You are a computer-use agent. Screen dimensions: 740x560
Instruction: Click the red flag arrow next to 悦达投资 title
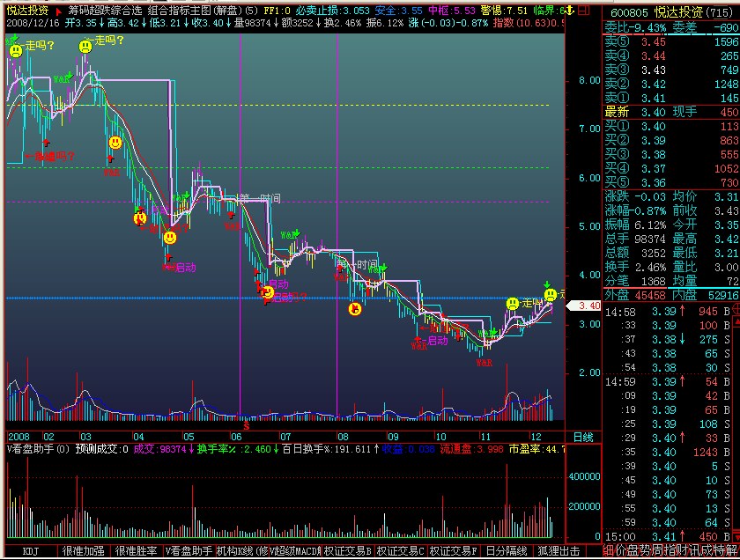tap(58, 11)
